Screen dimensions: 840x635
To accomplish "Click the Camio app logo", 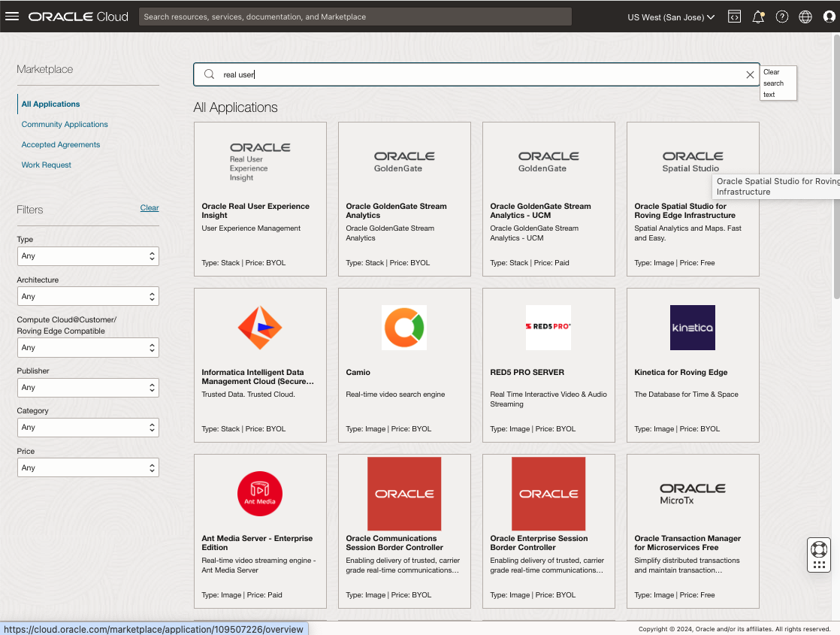I will click(404, 328).
